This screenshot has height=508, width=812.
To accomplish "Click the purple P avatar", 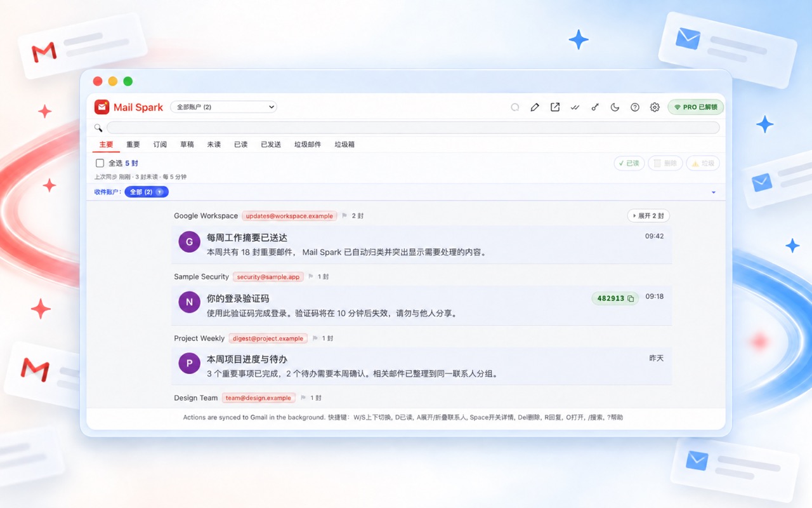I will [189, 364].
